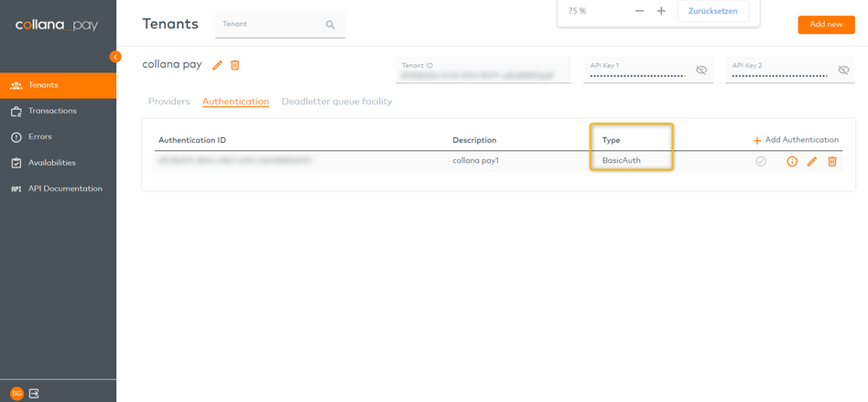Viewport: 868px width, 402px height.
Task: Click the BG user avatar
Action: click(x=17, y=393)
